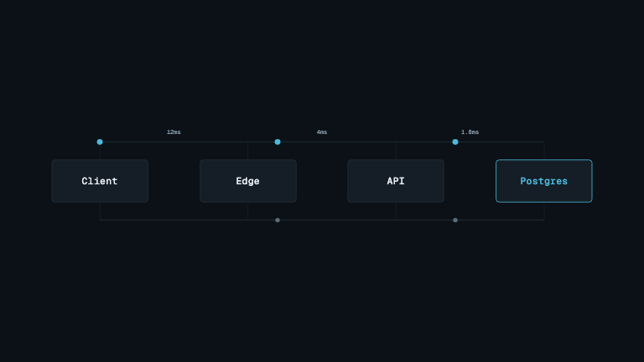Image resolution: width=644 pixels, height=362 pixels.
Task: Click the 4ms latency label
Action: click(x=322, y=132)
